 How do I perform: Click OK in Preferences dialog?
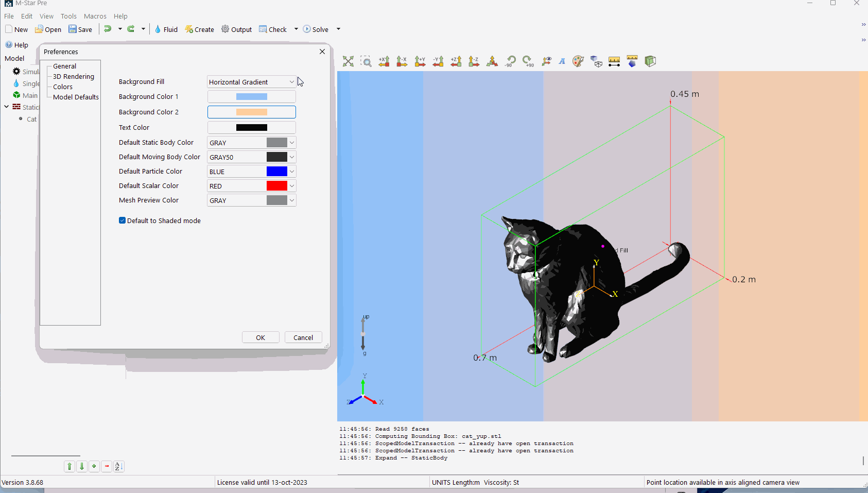[x=261, y=337]
